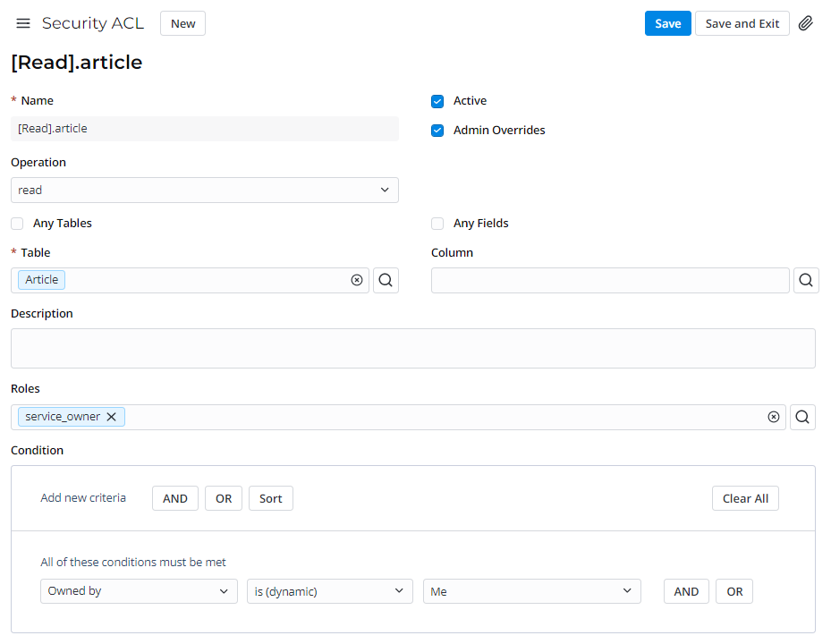Click into the Description text area
The width and height of the screenshot is (831, 644).
412,348
